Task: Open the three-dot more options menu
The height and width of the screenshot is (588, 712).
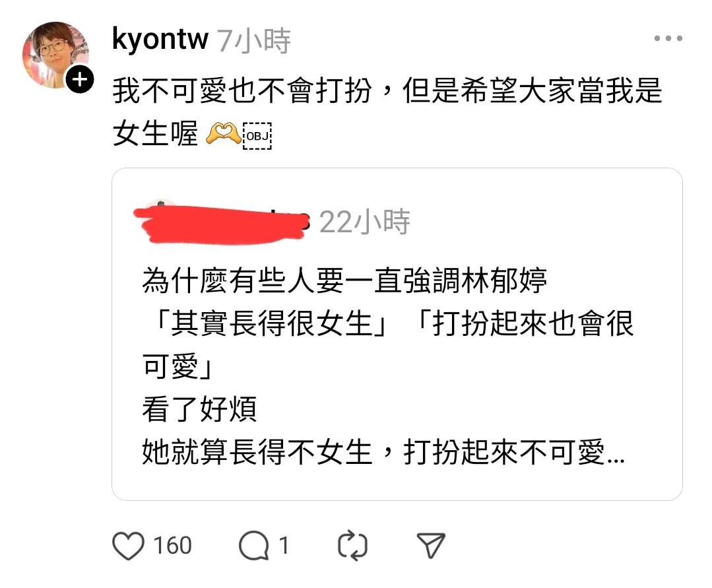Action: 668,38
